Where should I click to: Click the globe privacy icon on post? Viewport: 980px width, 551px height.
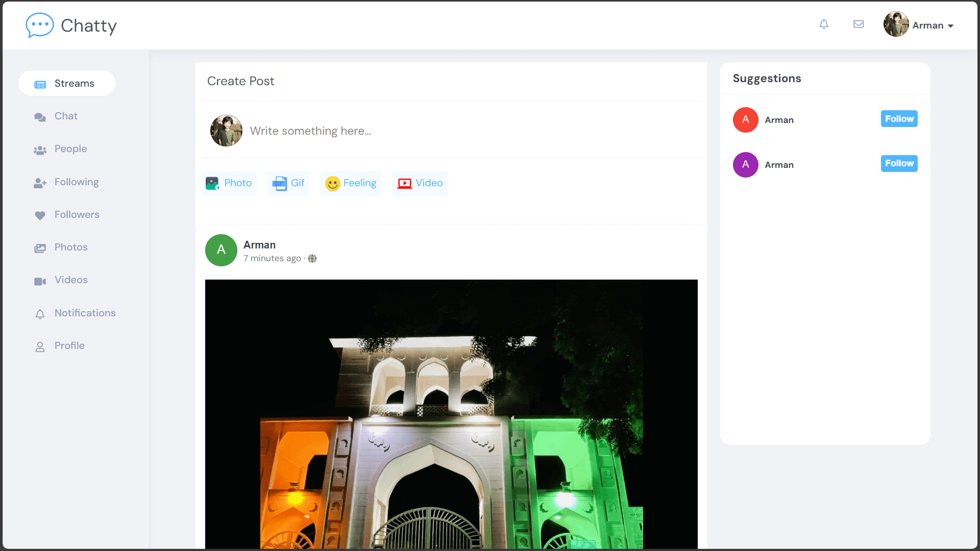point(312,259)
